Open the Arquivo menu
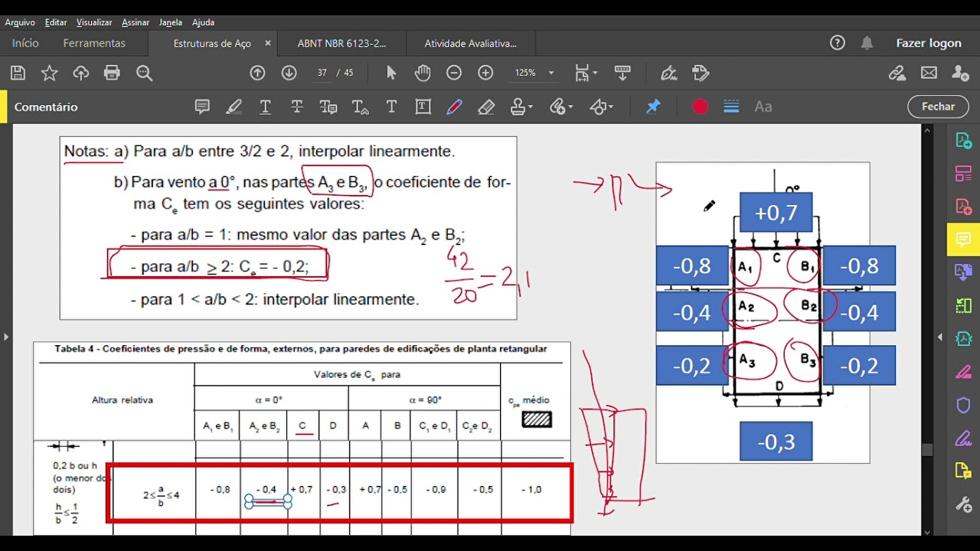The image size is (980, 551). [20, 22]
